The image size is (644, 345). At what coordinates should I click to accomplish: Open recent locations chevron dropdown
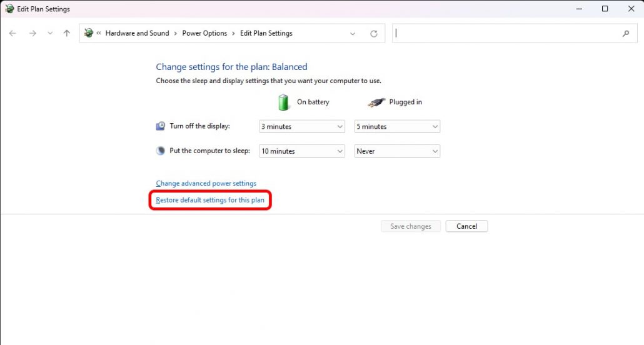[50, 34]
